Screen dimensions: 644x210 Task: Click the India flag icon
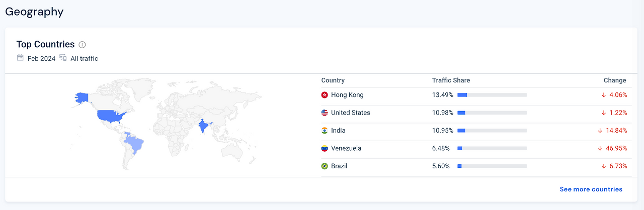pyautogui.click(x=325, y=131)
